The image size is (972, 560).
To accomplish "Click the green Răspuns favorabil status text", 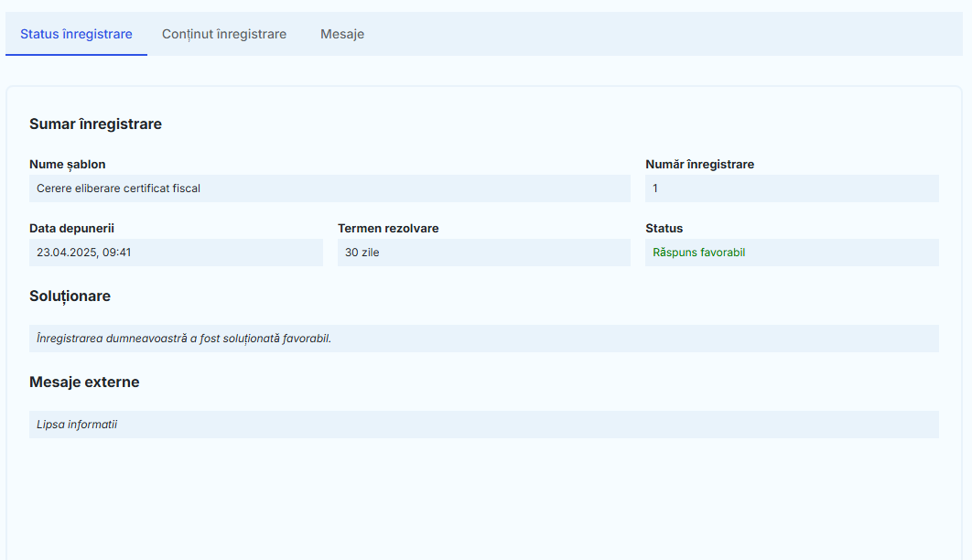I will [x=699, y=253].
